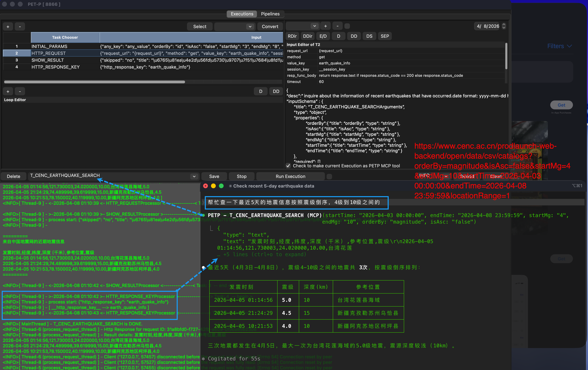Viewport: 588px width, 370px height.
Task: Click the plus button in the Input Editor toolbar
Action: coord(325,26)
